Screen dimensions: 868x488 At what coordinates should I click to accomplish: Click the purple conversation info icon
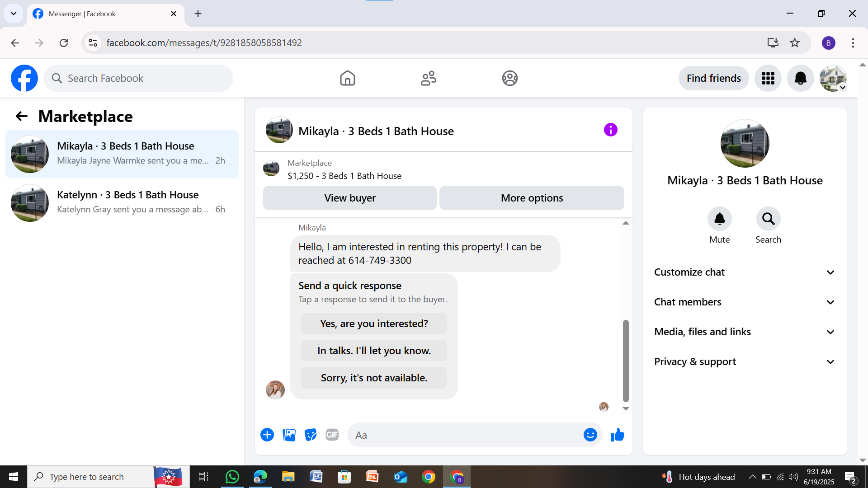click(x=610, y=130)
